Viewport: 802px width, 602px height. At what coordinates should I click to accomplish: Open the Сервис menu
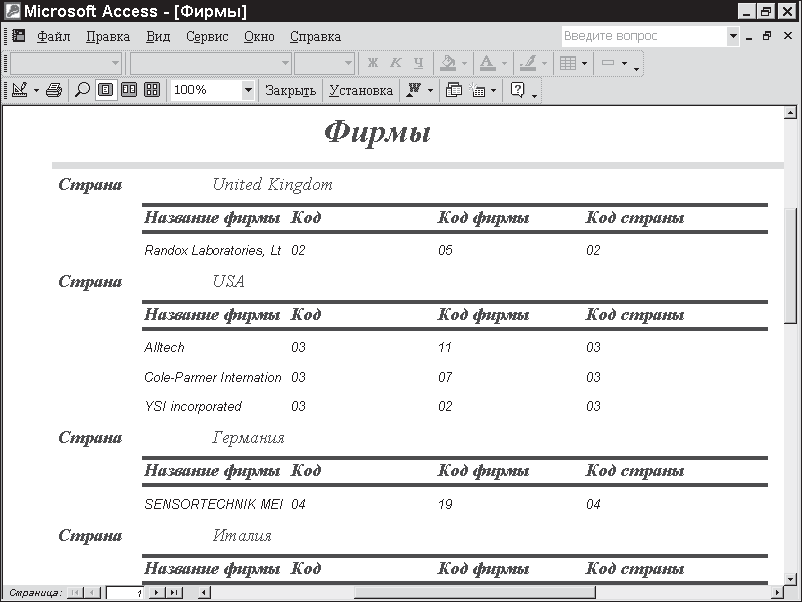207,36
